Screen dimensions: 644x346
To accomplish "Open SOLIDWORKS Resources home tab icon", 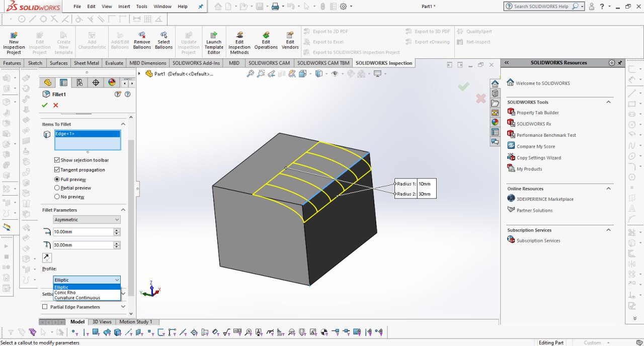I will coord(495,83).
